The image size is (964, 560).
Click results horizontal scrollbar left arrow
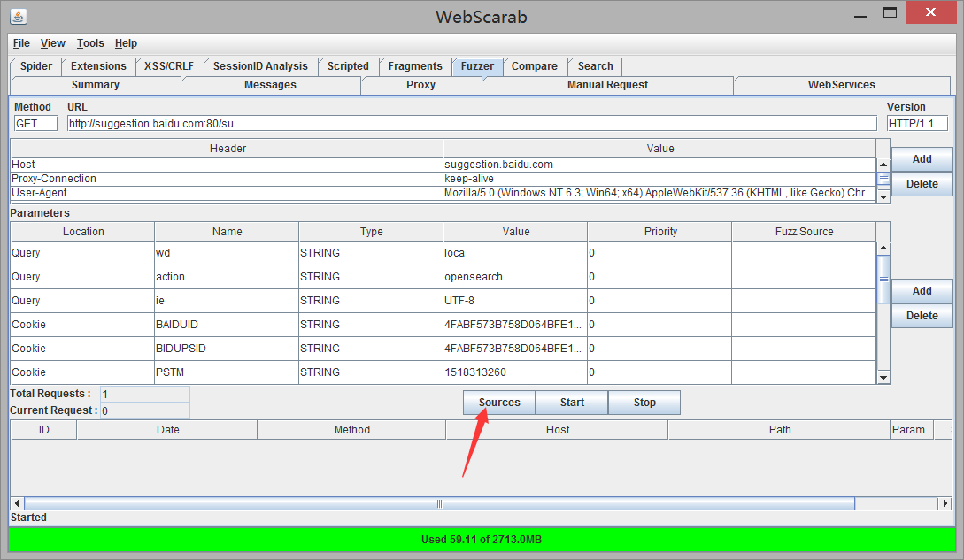point(17,503)
